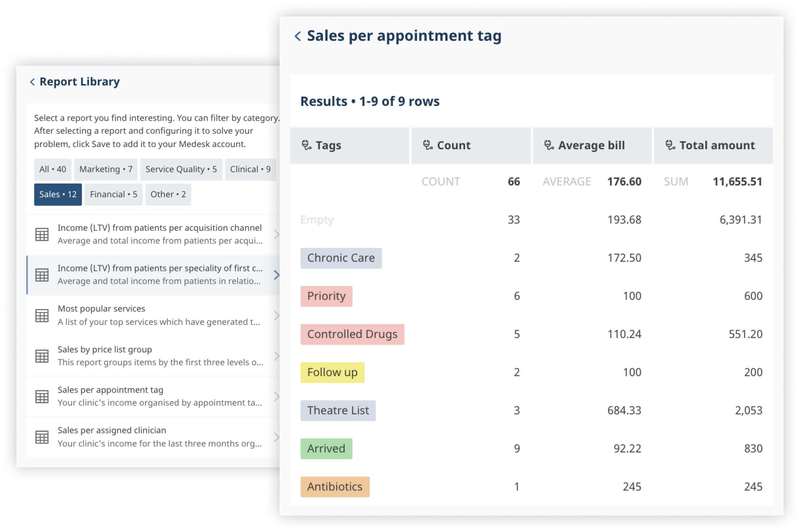800x532 pixels.
Task: Click the table icon beside Sales per assigned clinician
Action: [42, 437]
